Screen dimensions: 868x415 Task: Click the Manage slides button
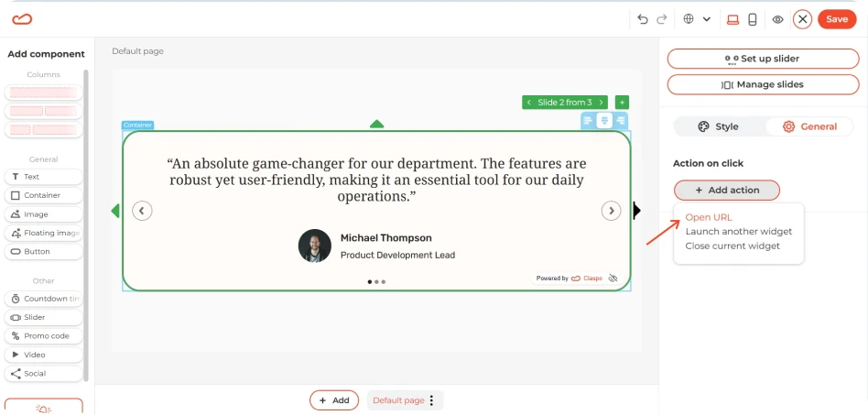point(763,85)
